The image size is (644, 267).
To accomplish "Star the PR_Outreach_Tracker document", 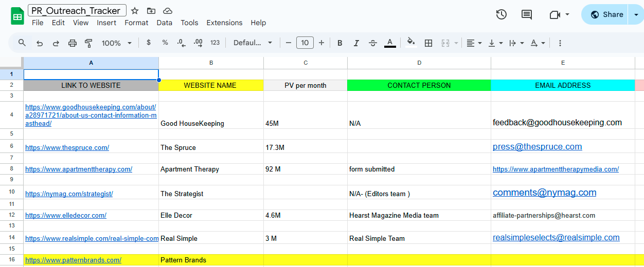I will coord(135,11).
